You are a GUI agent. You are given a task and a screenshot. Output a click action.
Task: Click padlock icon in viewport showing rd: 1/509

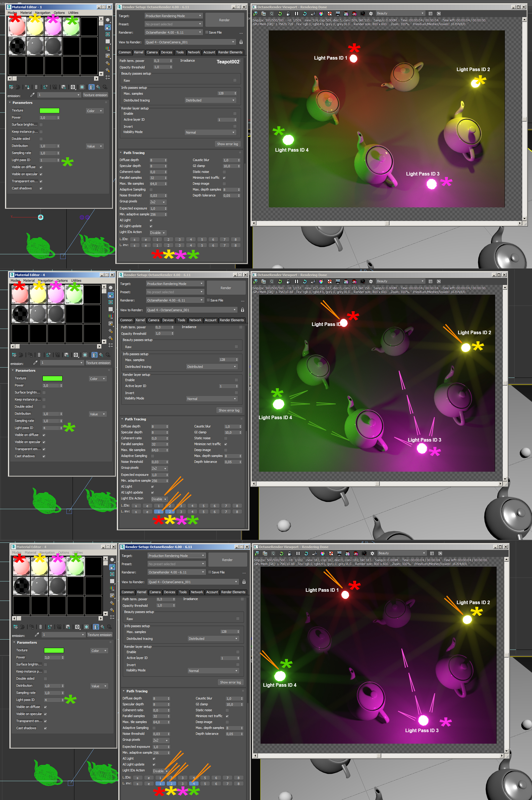288,14
